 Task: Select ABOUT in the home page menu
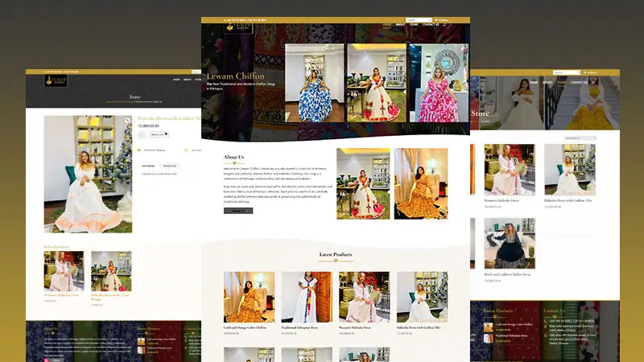coord(400,25)
